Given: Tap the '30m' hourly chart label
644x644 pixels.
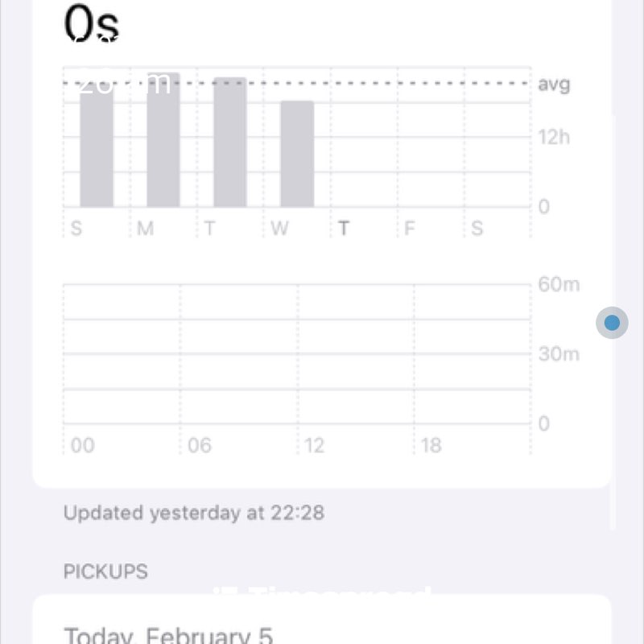Looking at the screenshot, I should pos(559,354).
